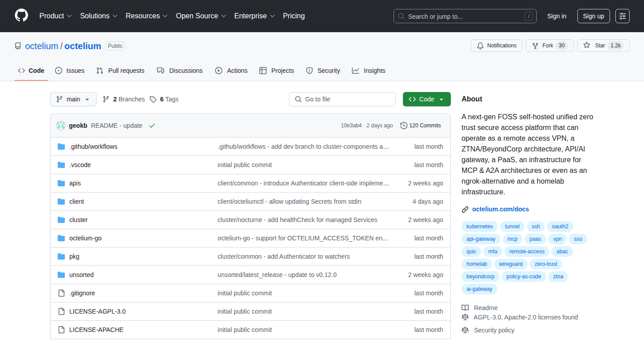The height and width of the screenshot is (340, 644).
Task: Open the octelium repository name link
Action: point(83,46)
